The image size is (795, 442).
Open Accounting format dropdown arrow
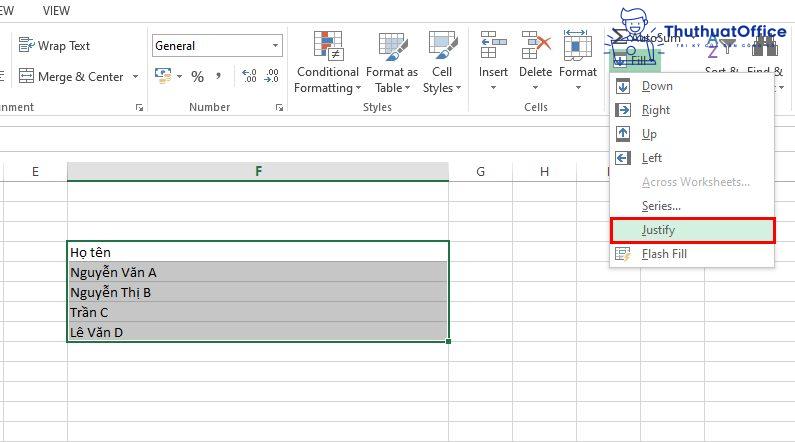179,77
